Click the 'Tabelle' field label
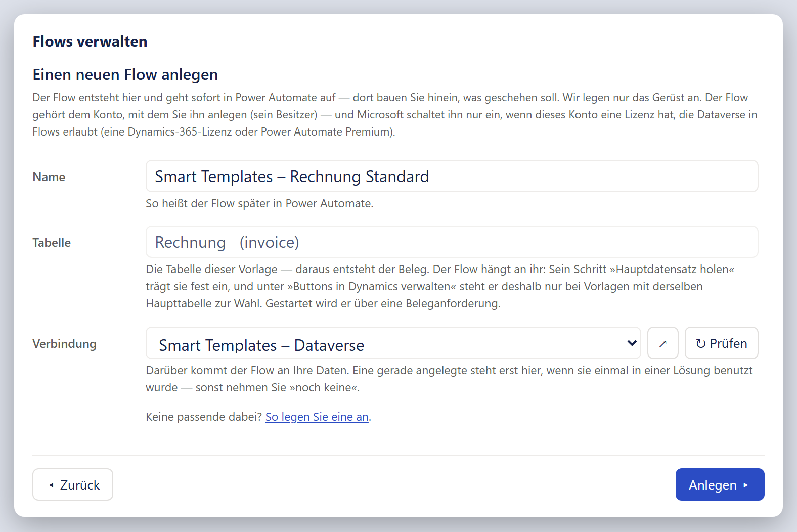Image resolution: width=797 pixels, height=532 pixels. click(52, 243)
